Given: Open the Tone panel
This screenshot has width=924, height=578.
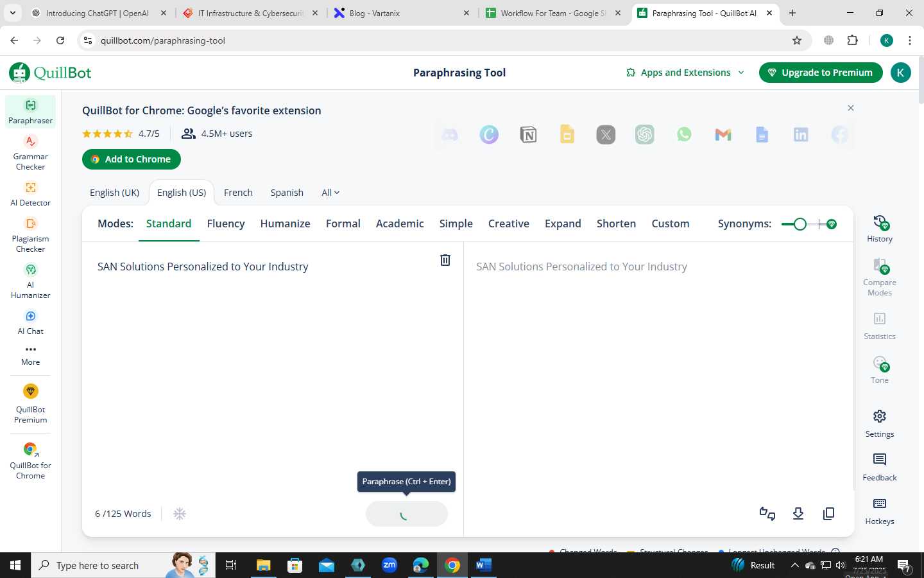Looking at the screenshot, I should pyautogui.click(x=880, y=370).
